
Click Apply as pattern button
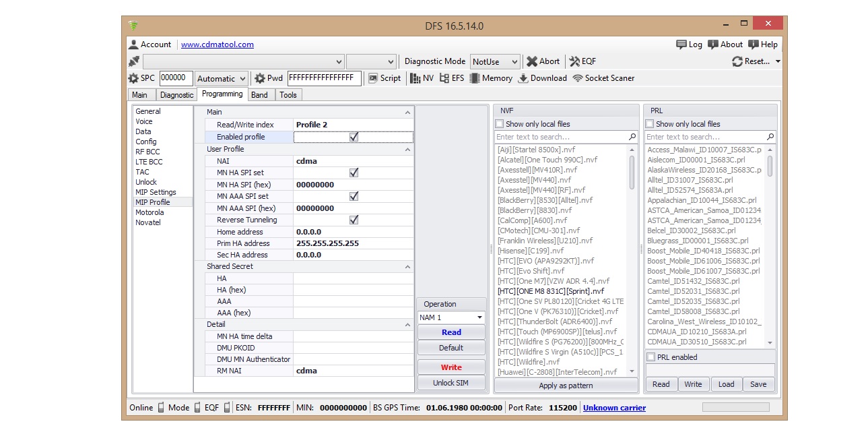click(566, 386)
